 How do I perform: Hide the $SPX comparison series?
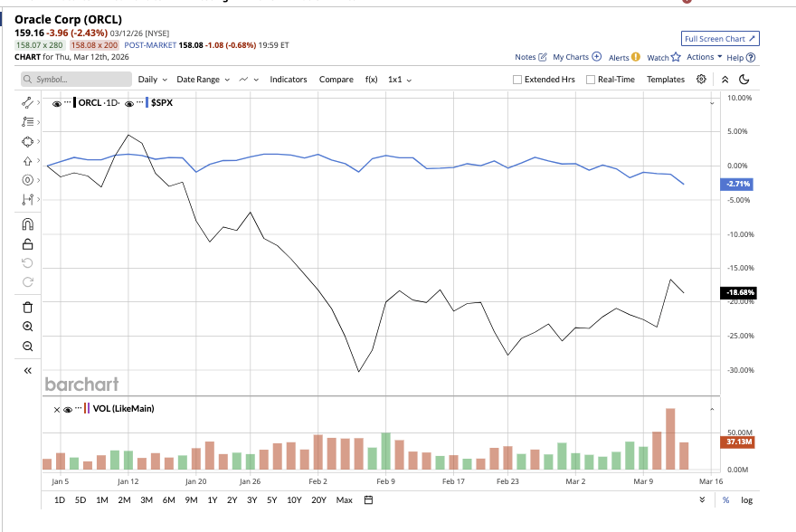click(x=128, y=103)
